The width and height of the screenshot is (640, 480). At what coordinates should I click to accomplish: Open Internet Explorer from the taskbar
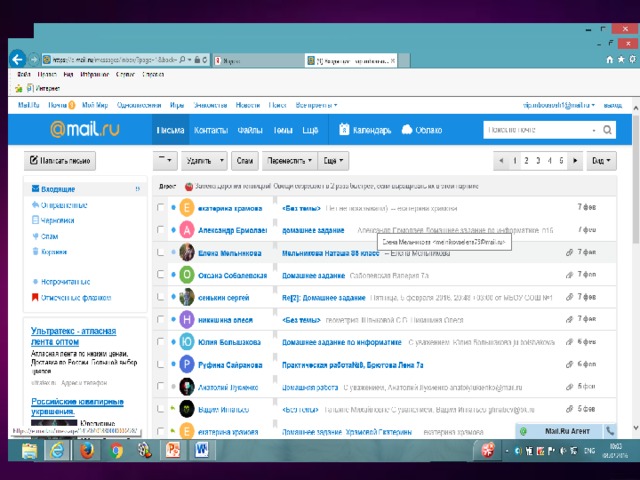(x=57, y=450)
